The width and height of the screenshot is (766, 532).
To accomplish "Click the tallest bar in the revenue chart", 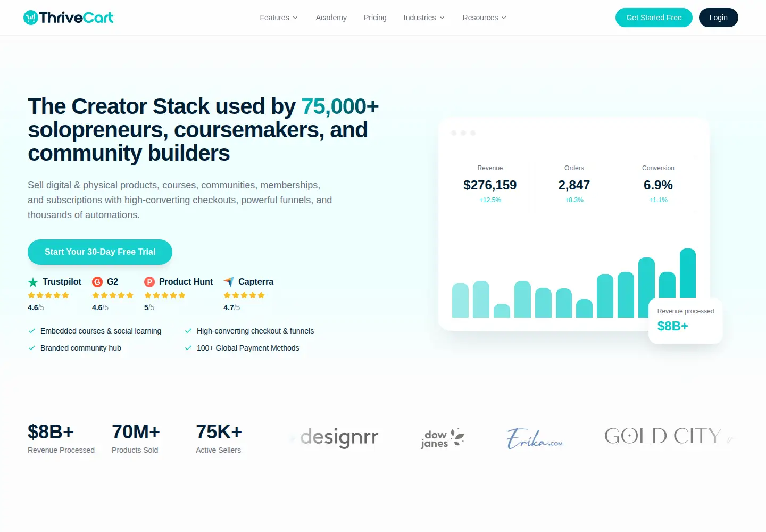I will pos(688,273).
